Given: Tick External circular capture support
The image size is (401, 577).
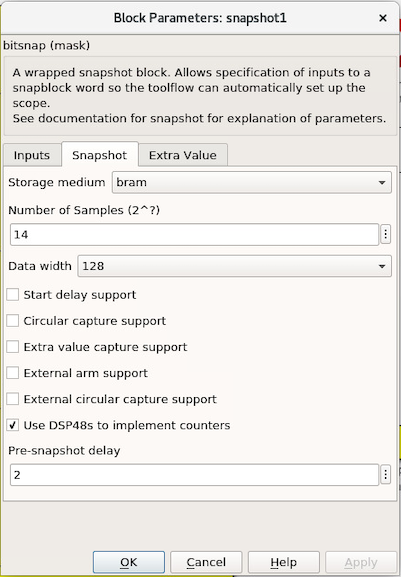Looking at the screenshot, I should 13,399.
